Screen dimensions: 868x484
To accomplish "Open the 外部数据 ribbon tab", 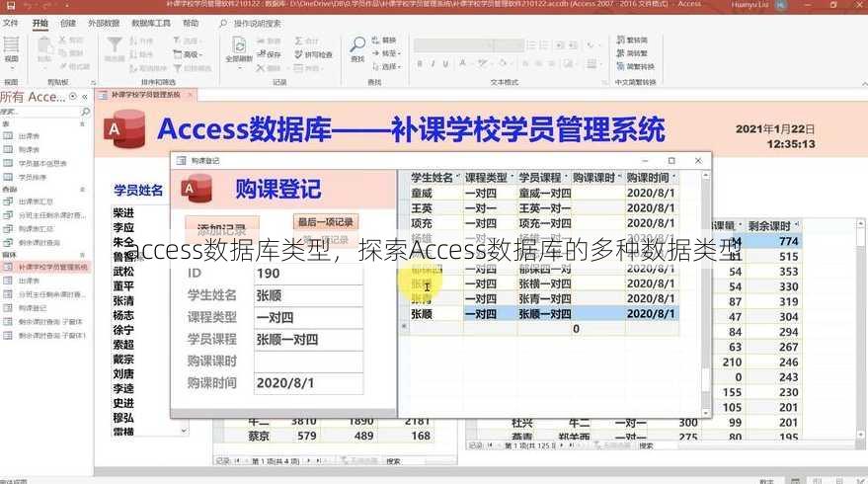I will click(104, 23).
